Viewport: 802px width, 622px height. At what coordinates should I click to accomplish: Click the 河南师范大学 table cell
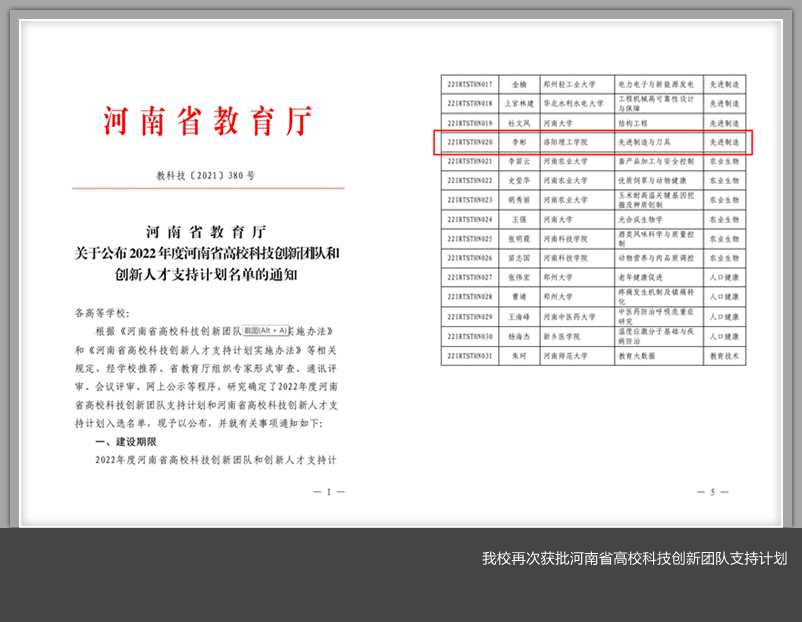point(566,355)
